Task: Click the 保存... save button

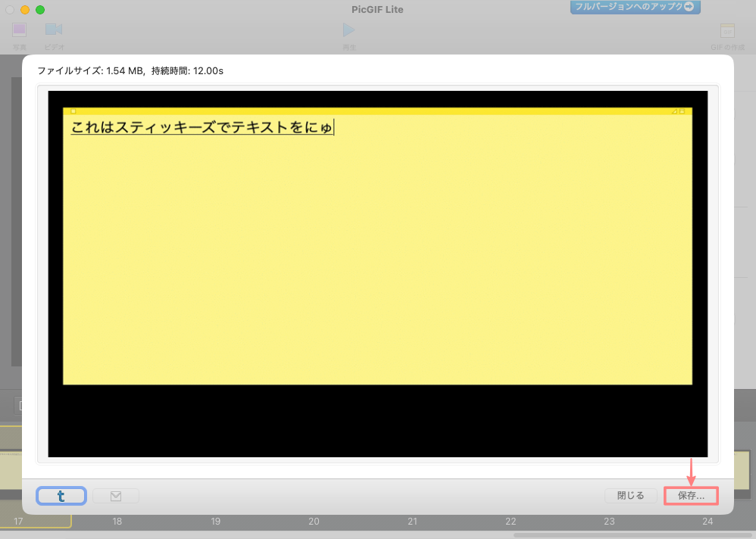Action: coord(691,496)
